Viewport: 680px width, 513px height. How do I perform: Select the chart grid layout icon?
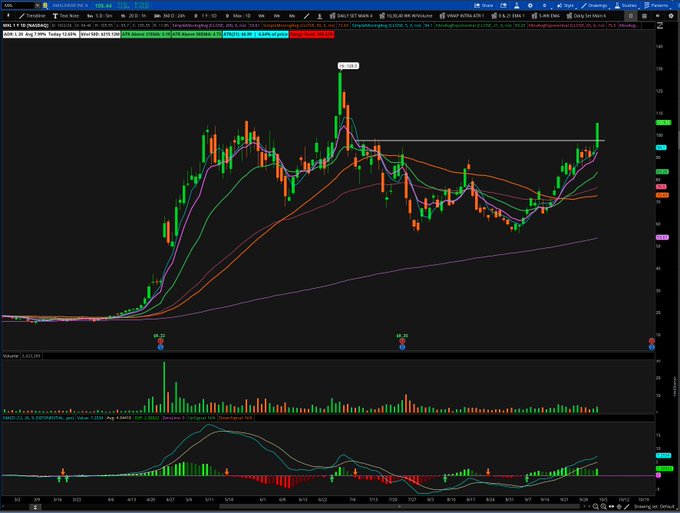[644, 16]
